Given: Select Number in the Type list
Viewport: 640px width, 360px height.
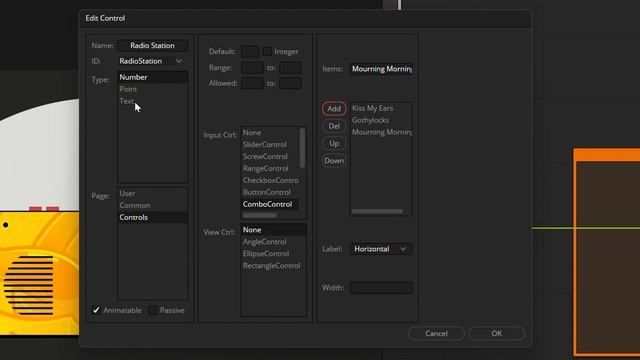Looking at the screenshot, I should click(x=153, y=77).
